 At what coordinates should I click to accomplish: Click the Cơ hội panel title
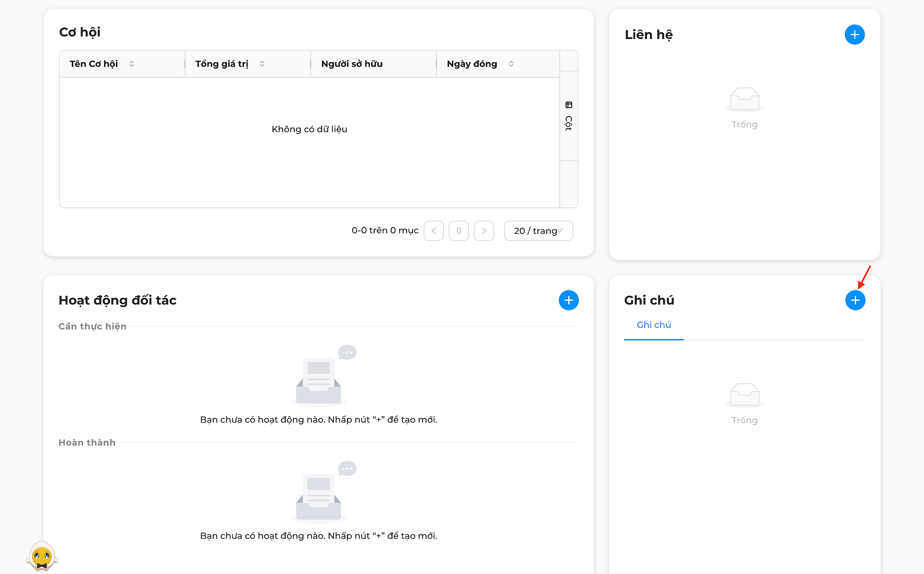pos(80,32)
